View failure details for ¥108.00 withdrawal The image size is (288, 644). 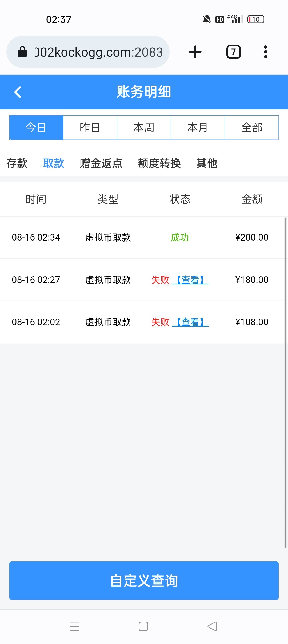[190, 322]
